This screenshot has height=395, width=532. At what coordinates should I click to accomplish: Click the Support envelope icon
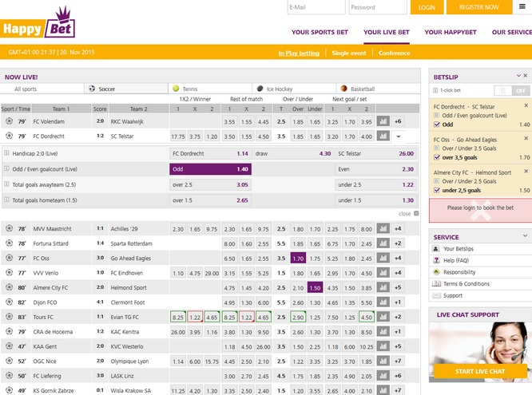tap(436, 296)
